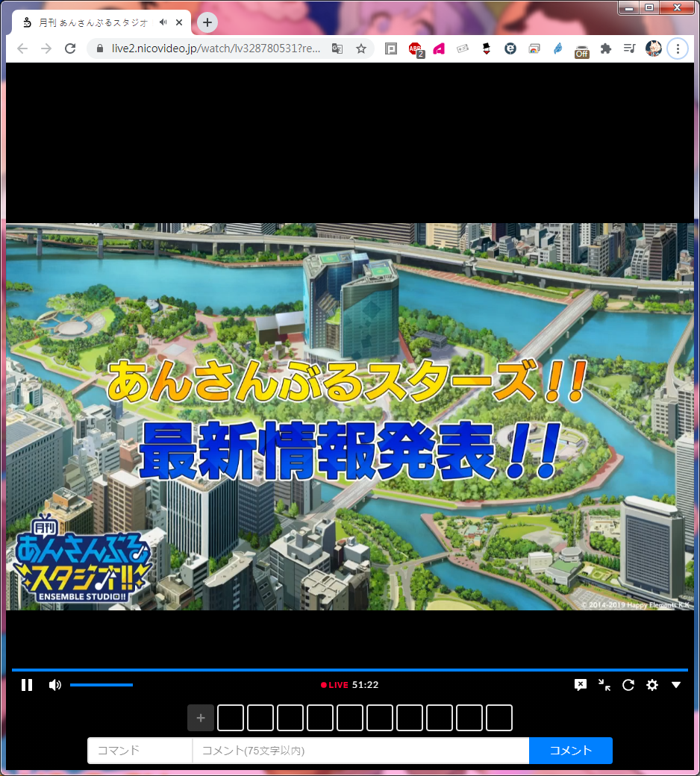
Task: Focus the コメント(75文字以内) comment field
Action: point(360,751)
